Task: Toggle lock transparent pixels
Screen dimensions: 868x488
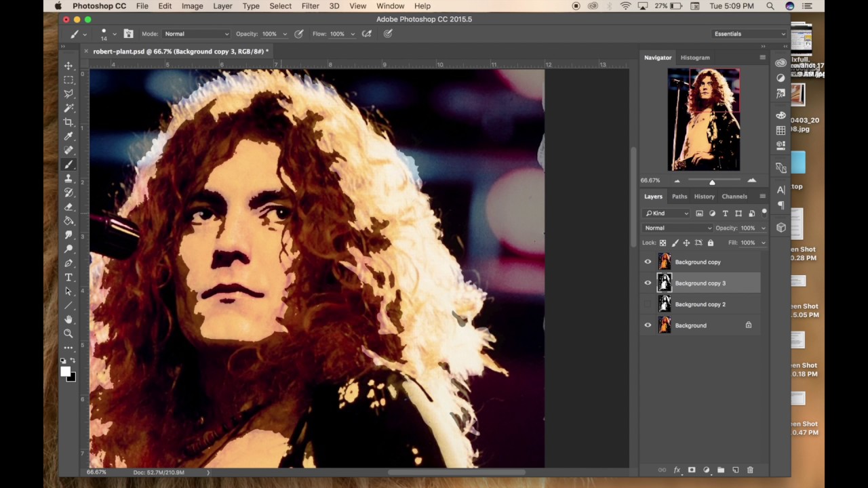Action: [663, 243]
